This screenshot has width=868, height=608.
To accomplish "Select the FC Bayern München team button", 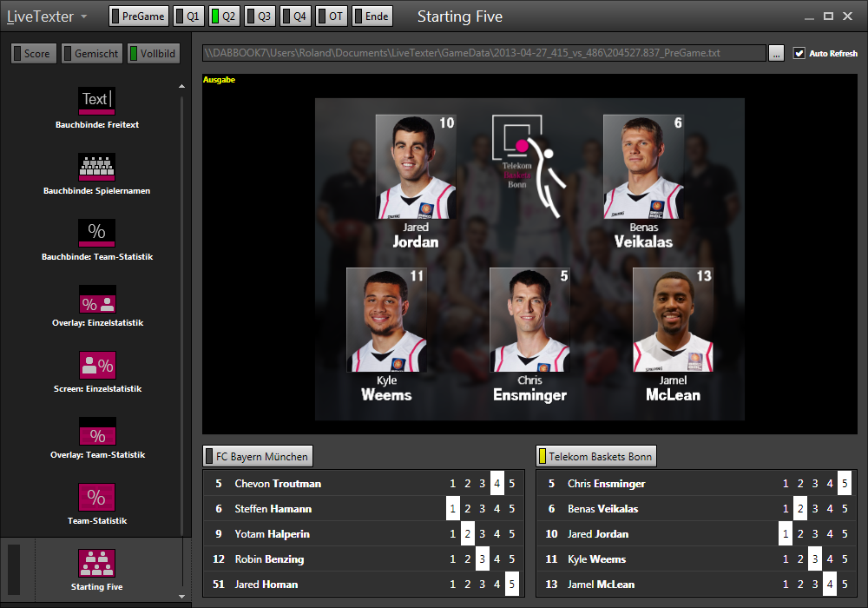I will click(258, 456).
